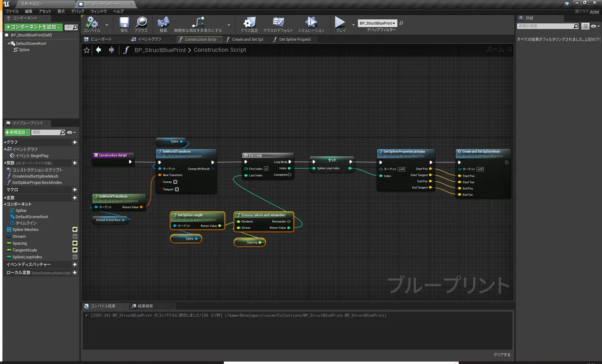Add event dispatcher with plus icon

tap(75, 265)
